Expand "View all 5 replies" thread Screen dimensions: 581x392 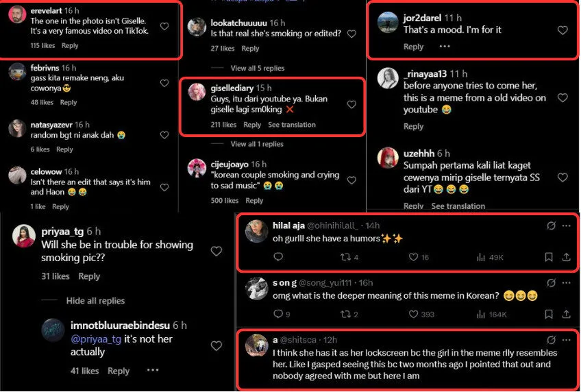pos(257,69)
